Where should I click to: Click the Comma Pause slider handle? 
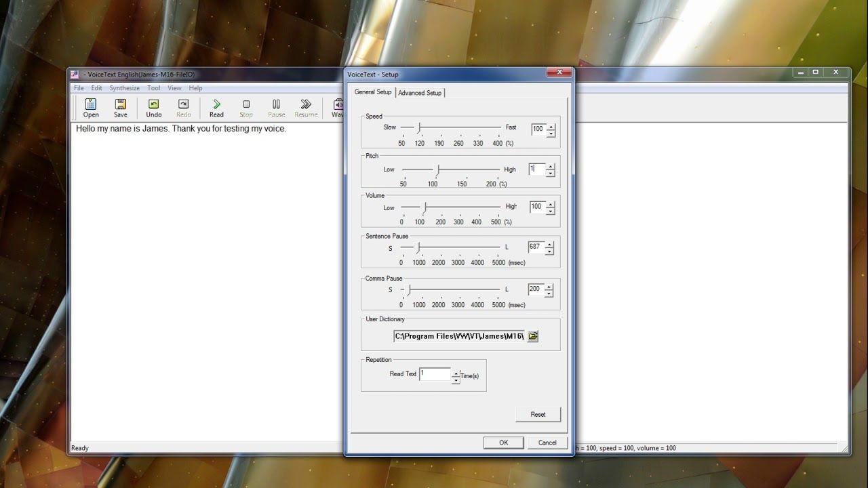(409, 290)
